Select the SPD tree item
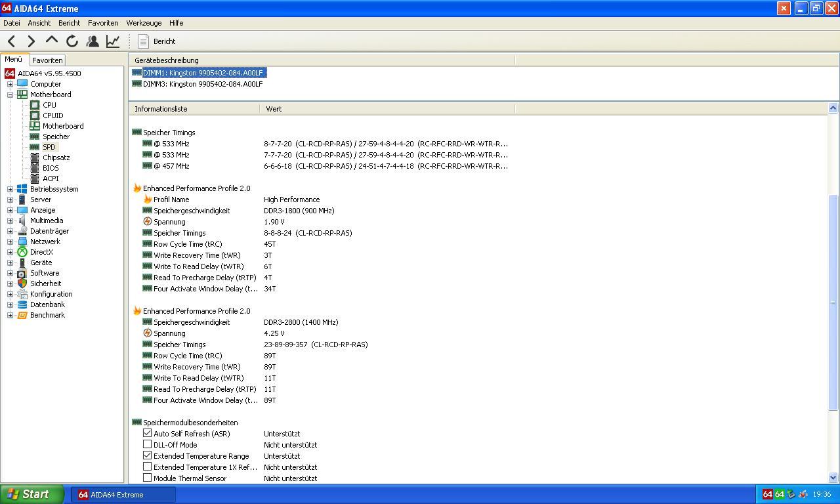Screen dimensions: 840x504 (49, 147)
